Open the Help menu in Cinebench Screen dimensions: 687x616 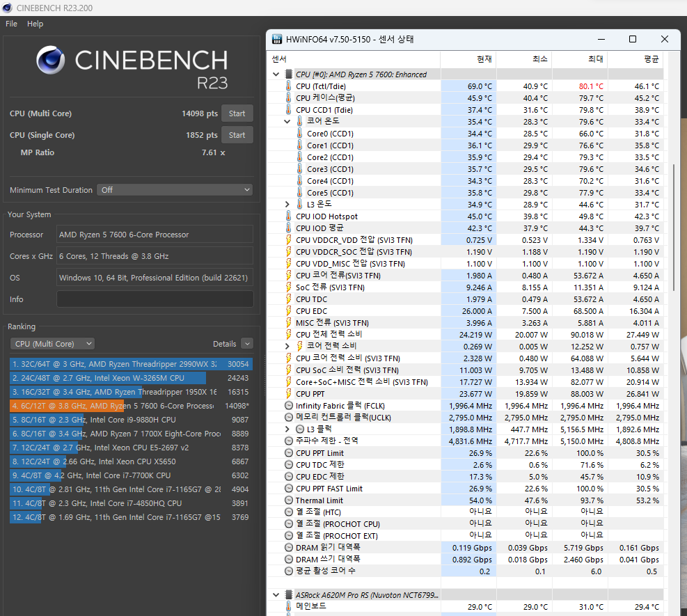click(35, 24)
